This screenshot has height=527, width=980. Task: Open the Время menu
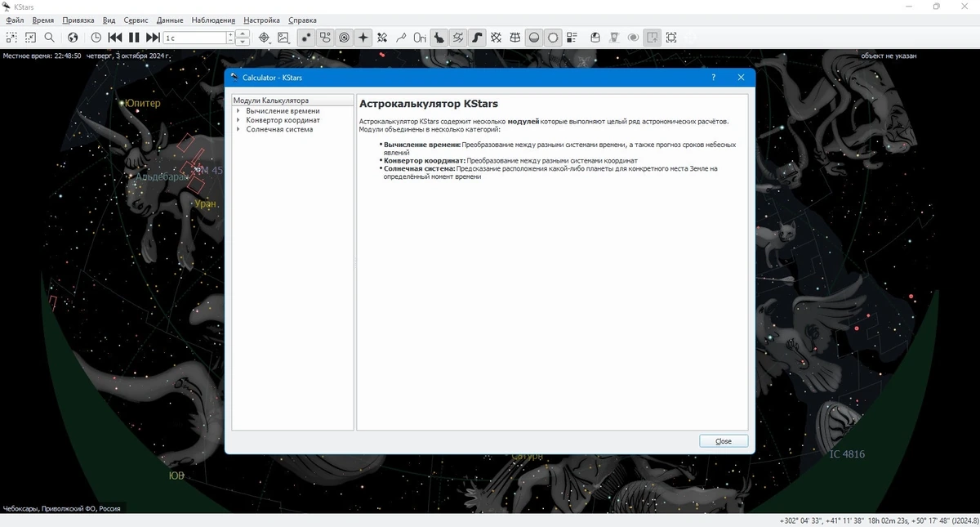click(43, 20)
